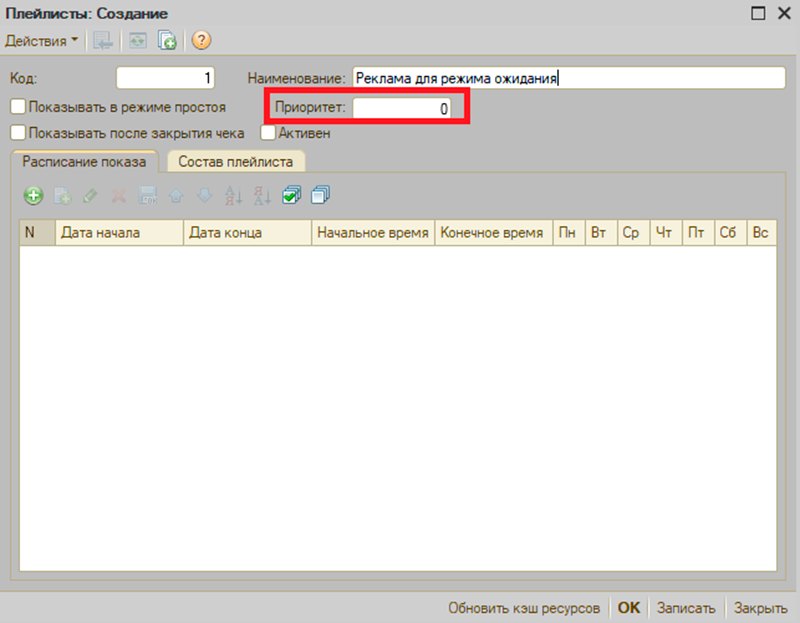Image resolution: width=800 pixels, height=623 pixels.
Task: Toggle the 'Активен' checkbox
Action: [x=268, y=133]
